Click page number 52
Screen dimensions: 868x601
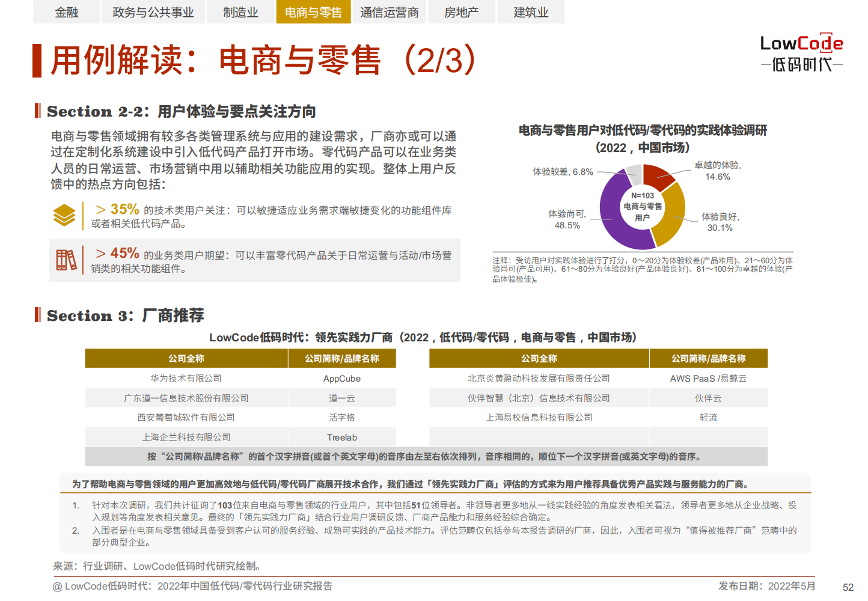pyautogui.click(x=848, y=587)
